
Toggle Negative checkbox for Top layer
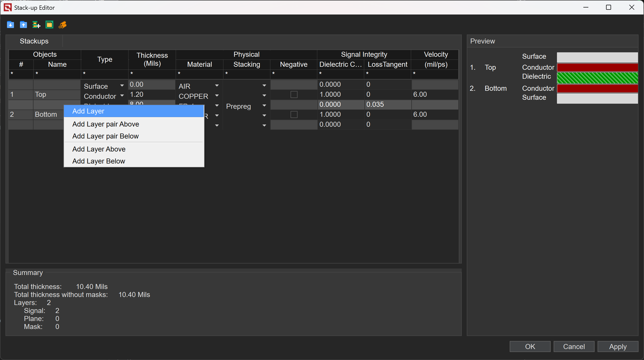pos(294,94)
